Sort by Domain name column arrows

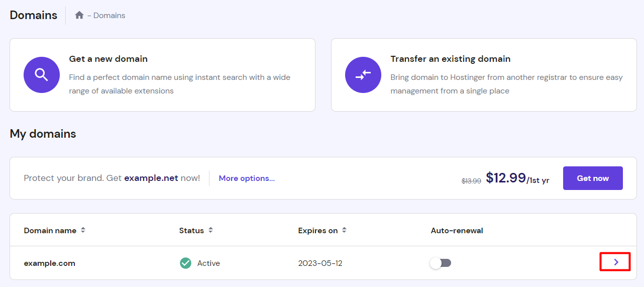(x=83, y=230)
